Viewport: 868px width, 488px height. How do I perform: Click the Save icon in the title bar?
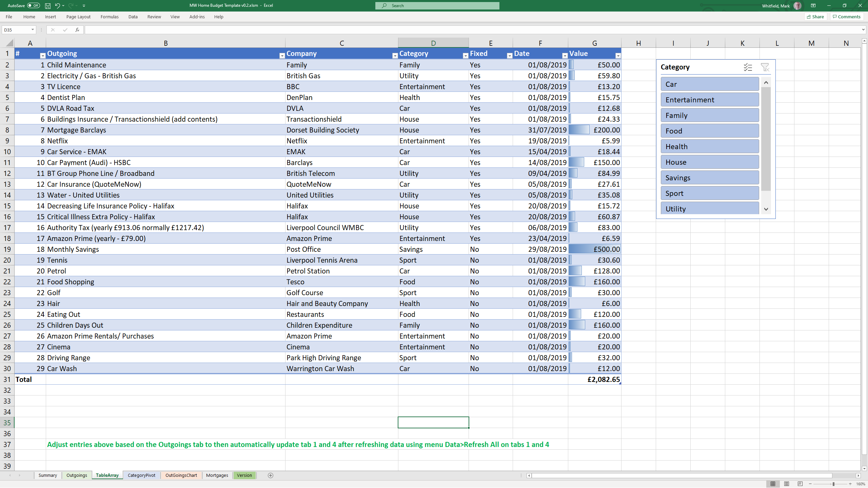(48, 6)
